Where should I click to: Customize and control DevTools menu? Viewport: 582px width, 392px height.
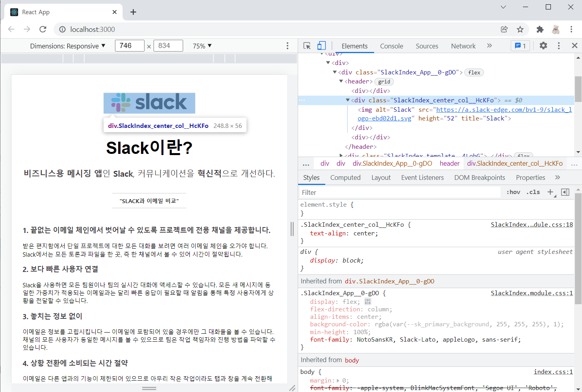pos(559,46)
